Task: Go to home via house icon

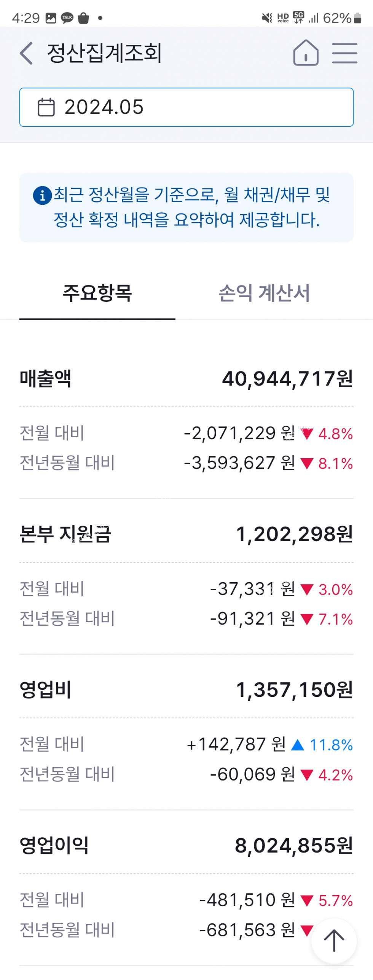Action: point(306,53)
